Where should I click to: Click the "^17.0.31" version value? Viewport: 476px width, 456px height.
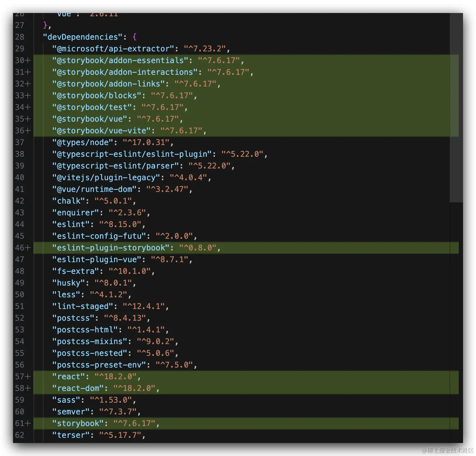point(146,142)
